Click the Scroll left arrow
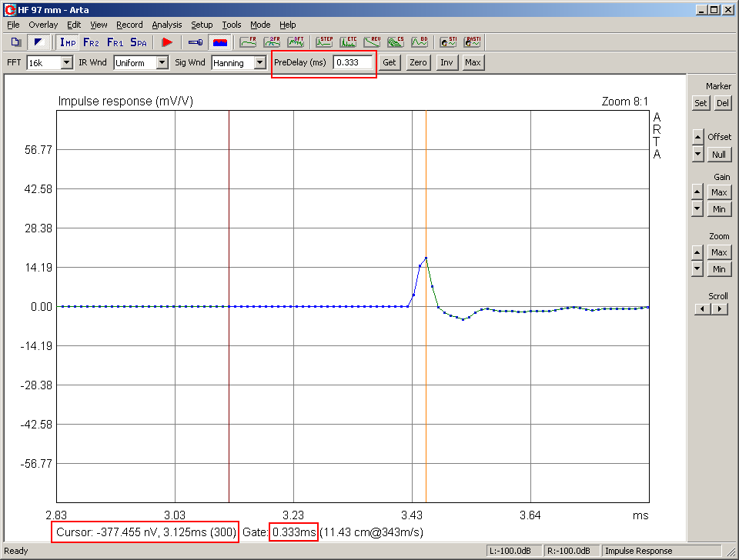This screenshot has height=560, width=739. pos(703,309)
